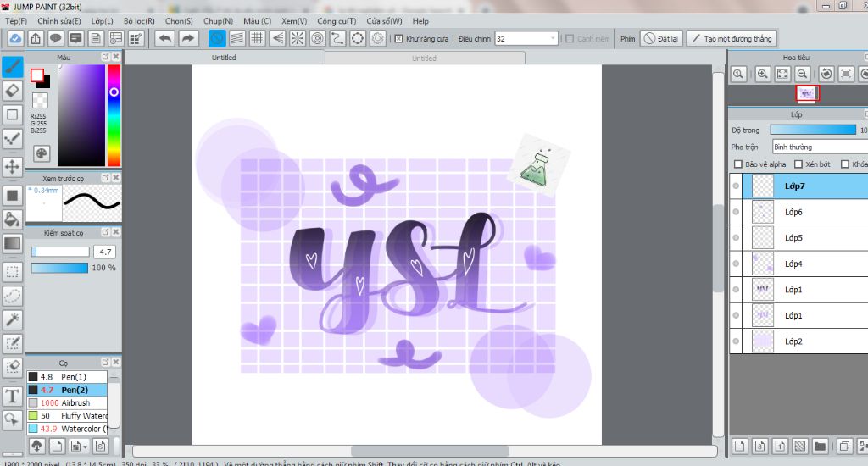Open the color palette icon in Màu panel
Viewport: 868px width, 466px height.
click(42, 153)
